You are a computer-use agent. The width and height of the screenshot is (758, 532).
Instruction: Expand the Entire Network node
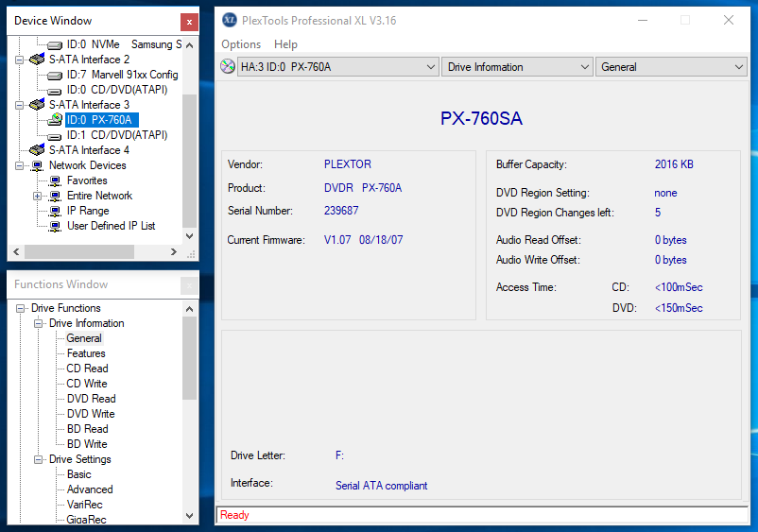pyautogui.click(x=37, y=197)
